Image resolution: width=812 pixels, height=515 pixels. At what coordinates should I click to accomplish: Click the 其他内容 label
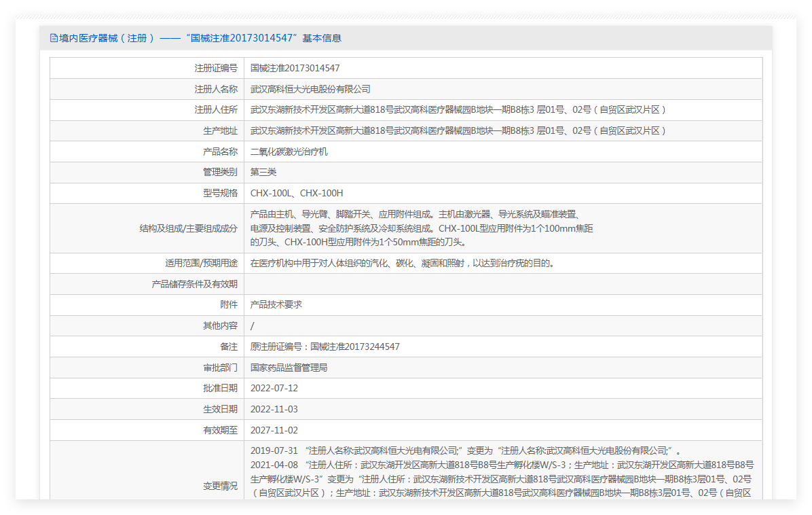click(220, 325)
